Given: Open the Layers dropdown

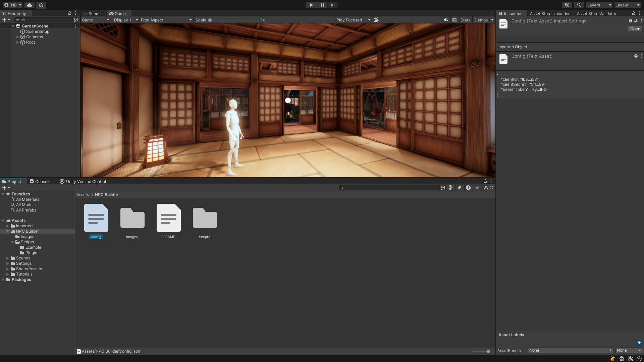Looking at the screenshot, I should point(599,5).
